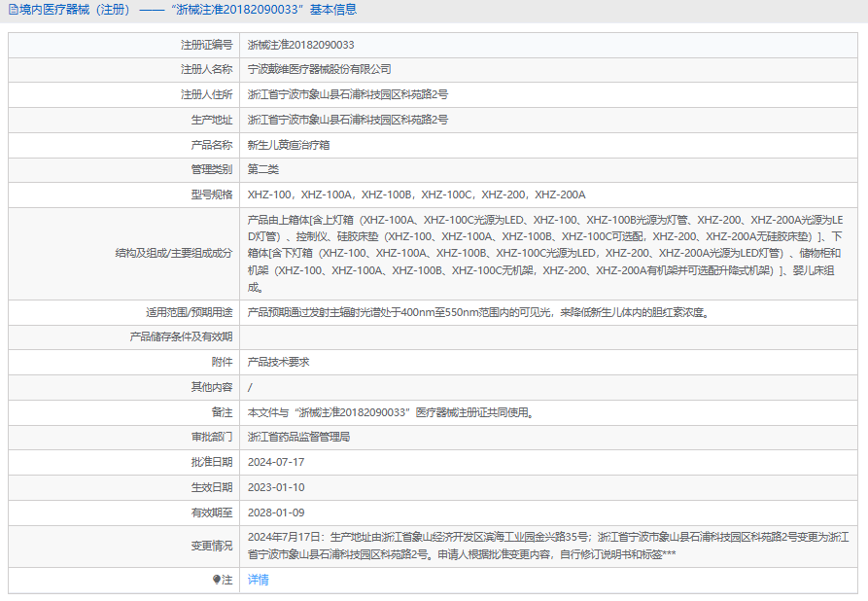Screen dimensions: 868x601
Task: Click the approval date 2024-07-17
Action: tap(276, 462)
